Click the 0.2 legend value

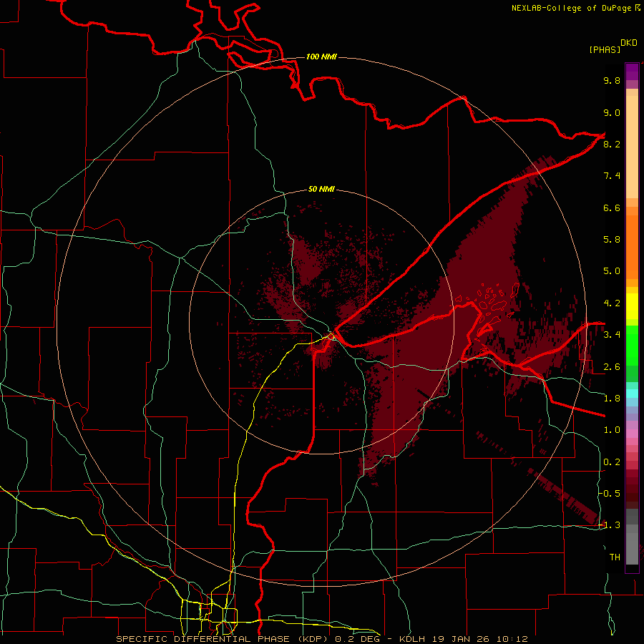pyautogui.click(x=612, y=462)
